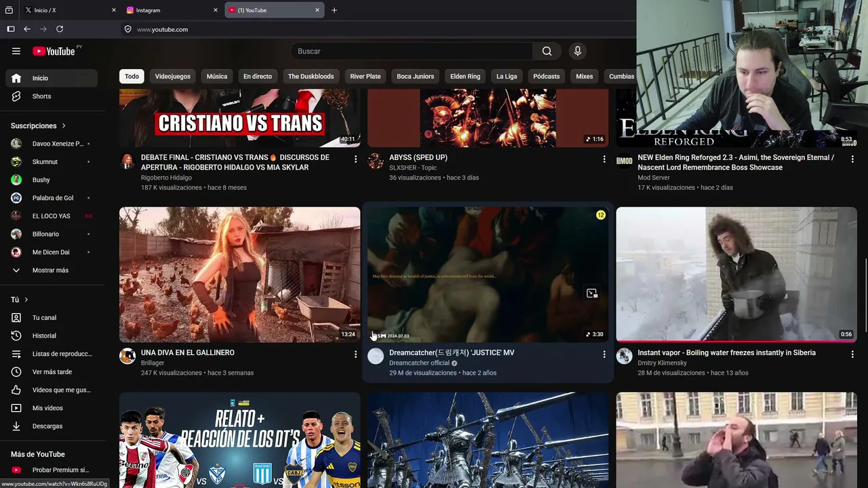Open a new browser tab
This screenshot has height=488, width=868.
pyautogui.click(x=334, y=10)
